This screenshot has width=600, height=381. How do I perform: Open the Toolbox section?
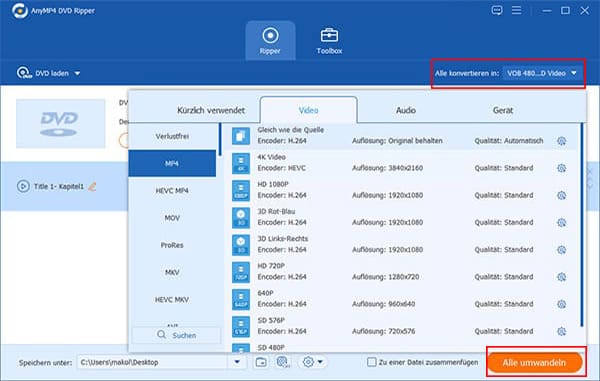pyautogui.click(x=329, y=41)
